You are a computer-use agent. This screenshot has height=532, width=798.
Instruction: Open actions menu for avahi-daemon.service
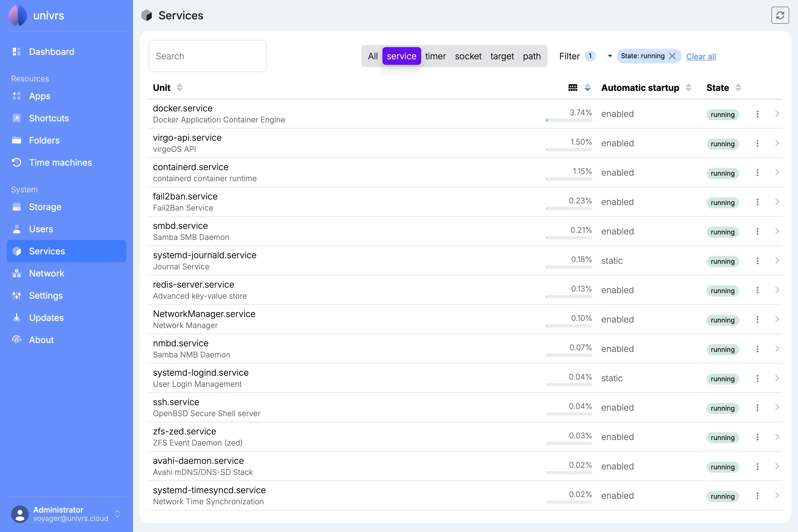point(757,466)
